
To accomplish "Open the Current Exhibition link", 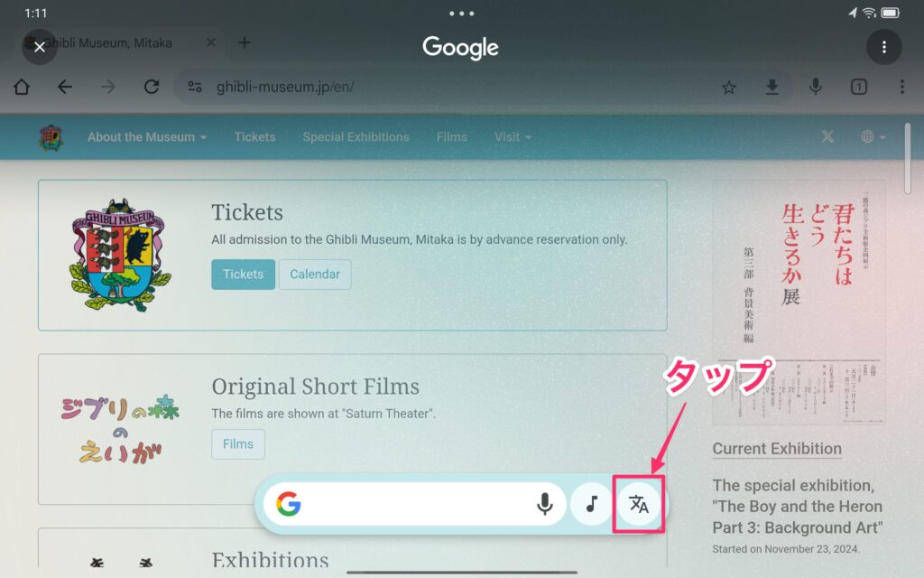I will coord(777,449).
